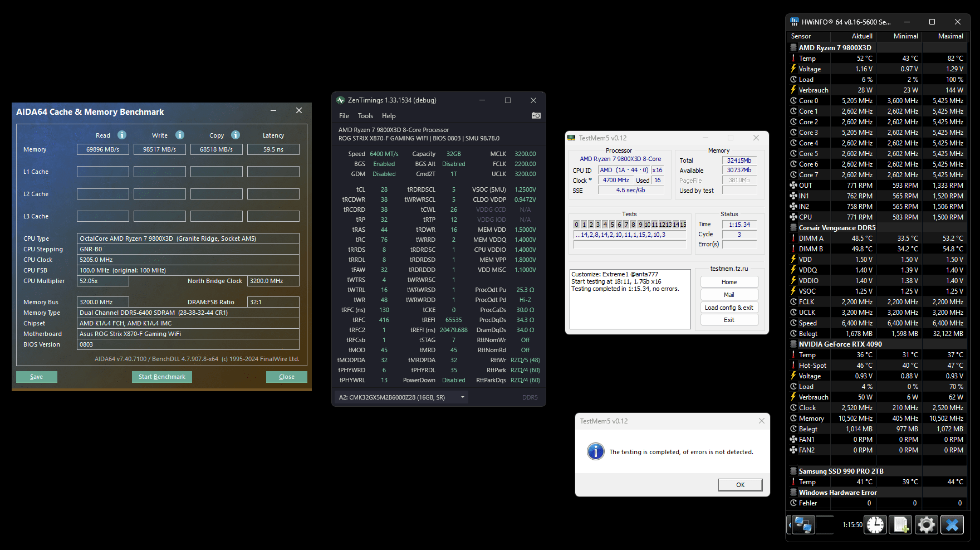
Task: Click test number 15 box in TestMem5
Action: pyautogui.click(x=683, y=225)
